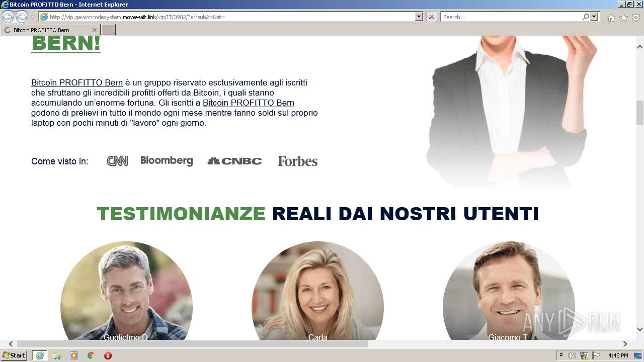Click the Action Center flag tray icon
The width and height of the screenshot is (644, 362).
click(x=596, y=355)
